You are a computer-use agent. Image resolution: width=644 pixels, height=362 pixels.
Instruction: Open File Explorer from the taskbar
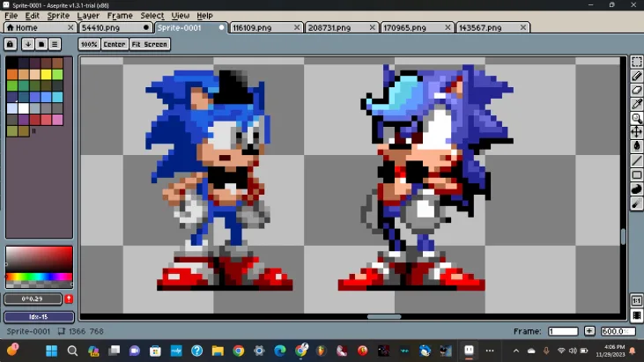218,351
